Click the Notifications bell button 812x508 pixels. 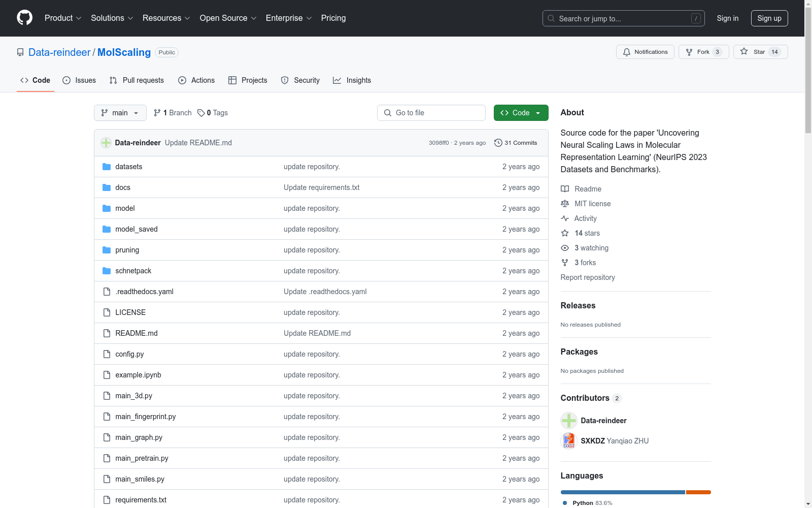pos(645,52)
